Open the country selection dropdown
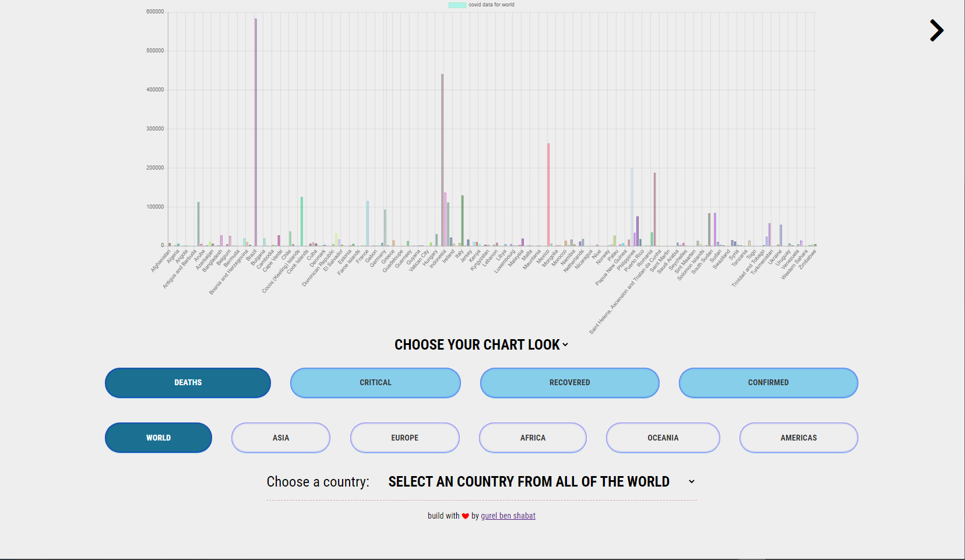 tap(529, 482)
